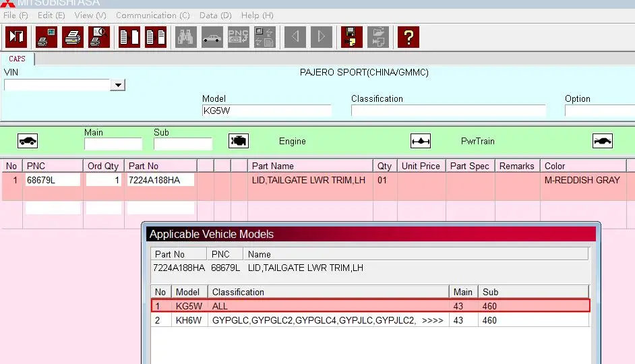Click the Applicable Vehicle Models title bar

click(x=371, y=234)
